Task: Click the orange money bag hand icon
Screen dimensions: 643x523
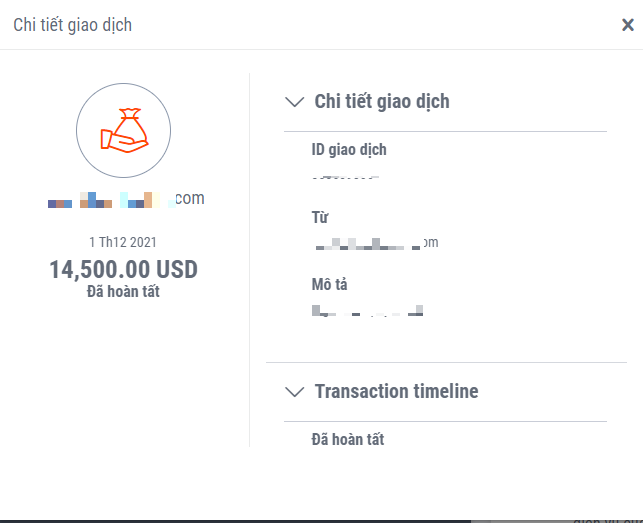Action: pyautogui.click(x=124, y=129)
